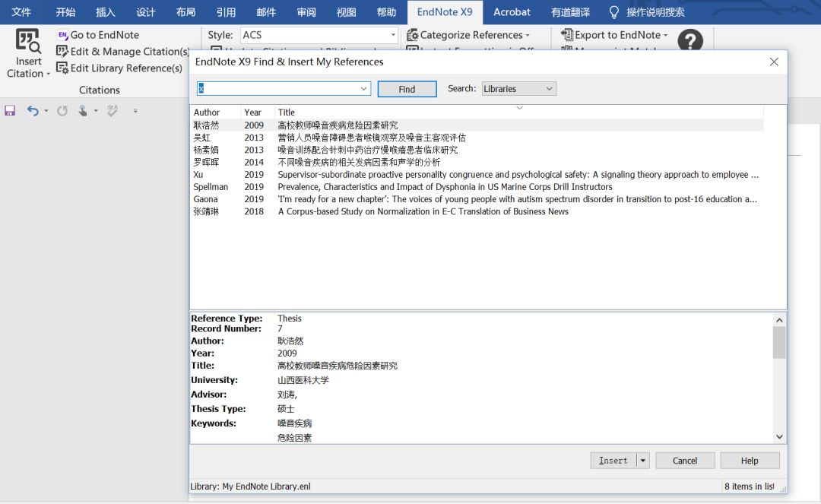821x504 pixels.
Task: Click the Undo arrow icon
Action: [x=33, y=110]
